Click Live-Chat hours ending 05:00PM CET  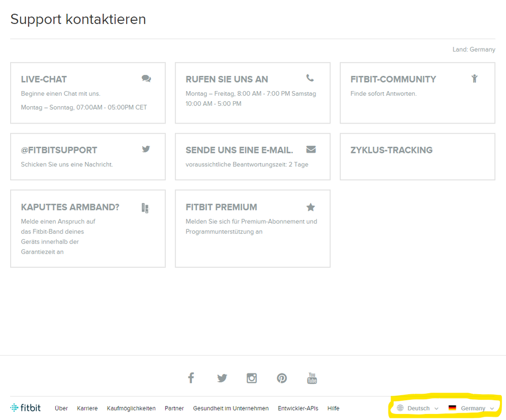84,107
